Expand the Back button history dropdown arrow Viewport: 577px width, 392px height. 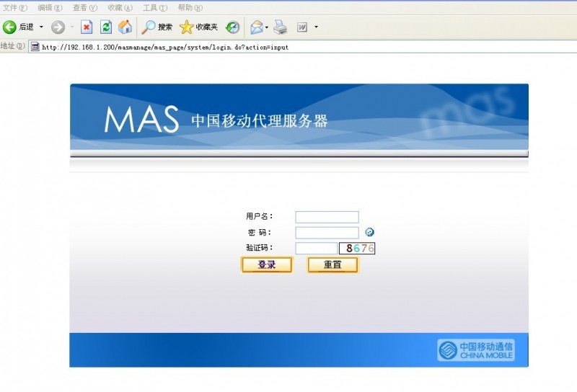41,27
